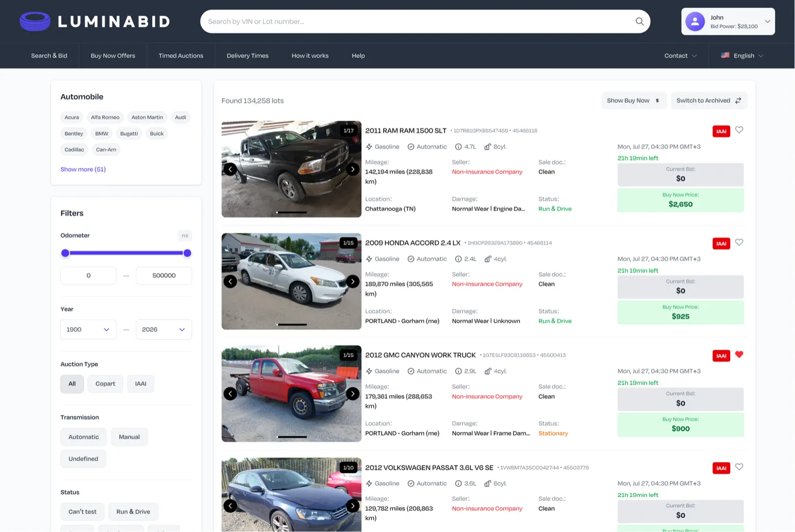Click John's user avatar icon
Viewport: 795px width, 532px height.
(695, 22)
